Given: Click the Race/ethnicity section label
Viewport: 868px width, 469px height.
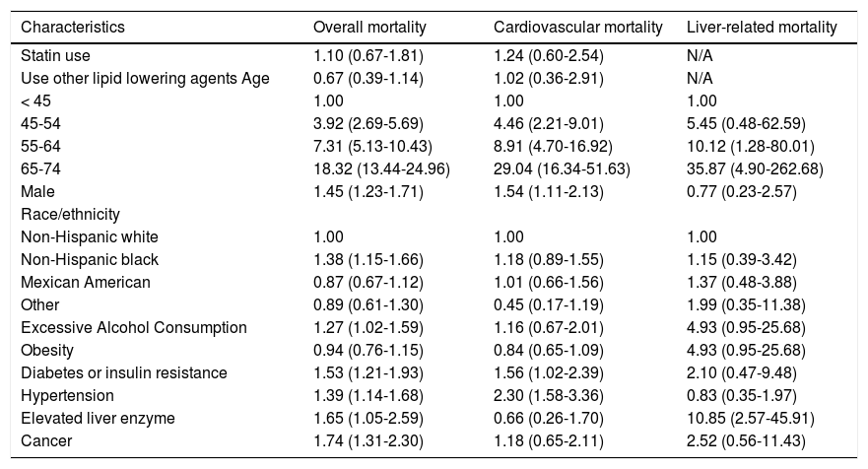Looking at the screenshot, I should [64, 214].
